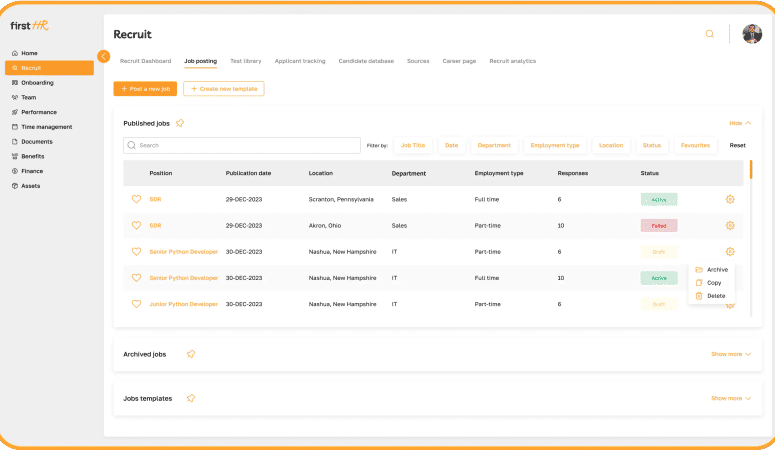Screen dimensions: 775x450
Task: Open the Department filter
Action: (x=494, y=145)
